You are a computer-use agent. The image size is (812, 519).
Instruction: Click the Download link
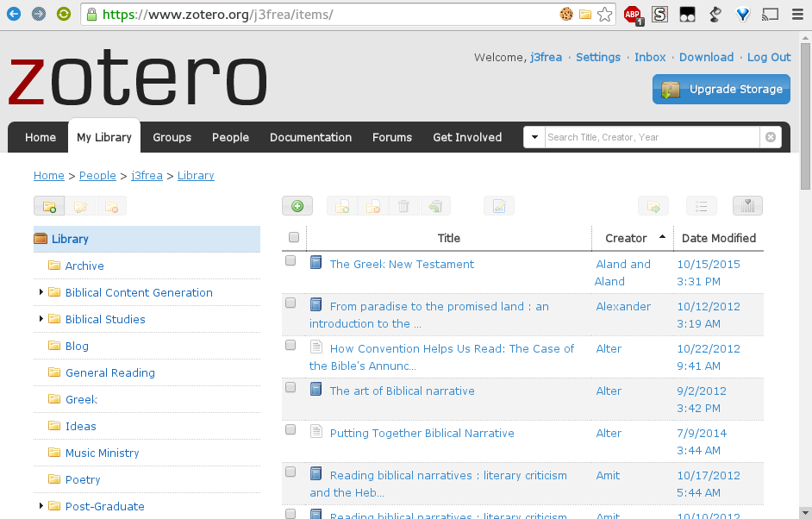(706, 57)
